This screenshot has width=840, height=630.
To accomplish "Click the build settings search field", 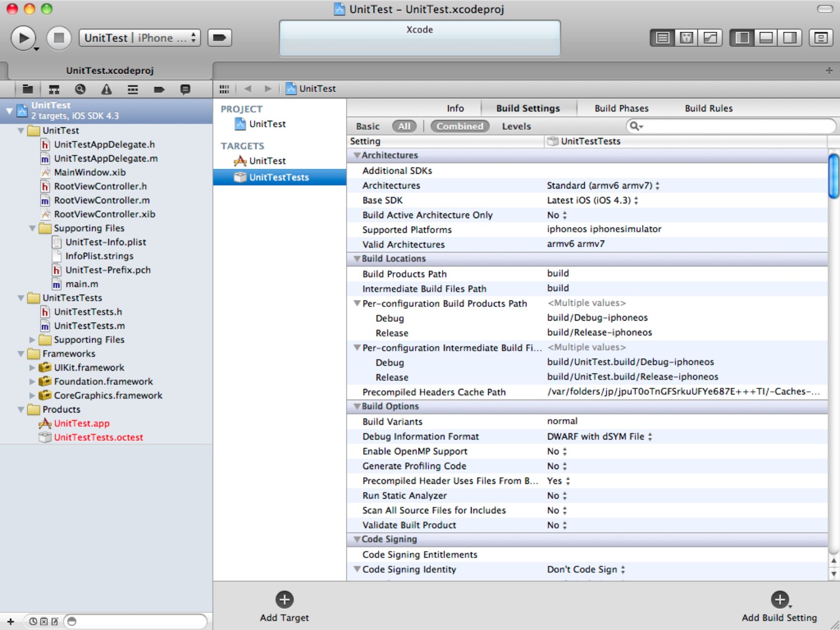I will 731,126.
